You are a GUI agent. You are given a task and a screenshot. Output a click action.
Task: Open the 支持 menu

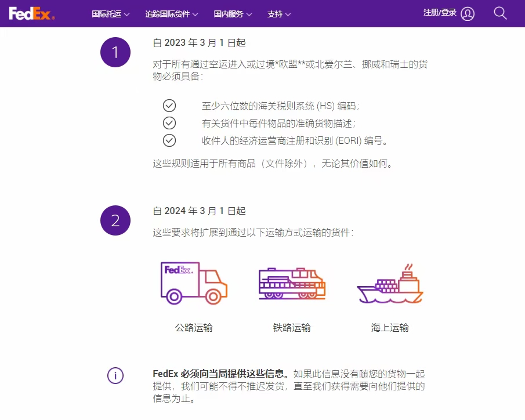[x=279, y=14]
